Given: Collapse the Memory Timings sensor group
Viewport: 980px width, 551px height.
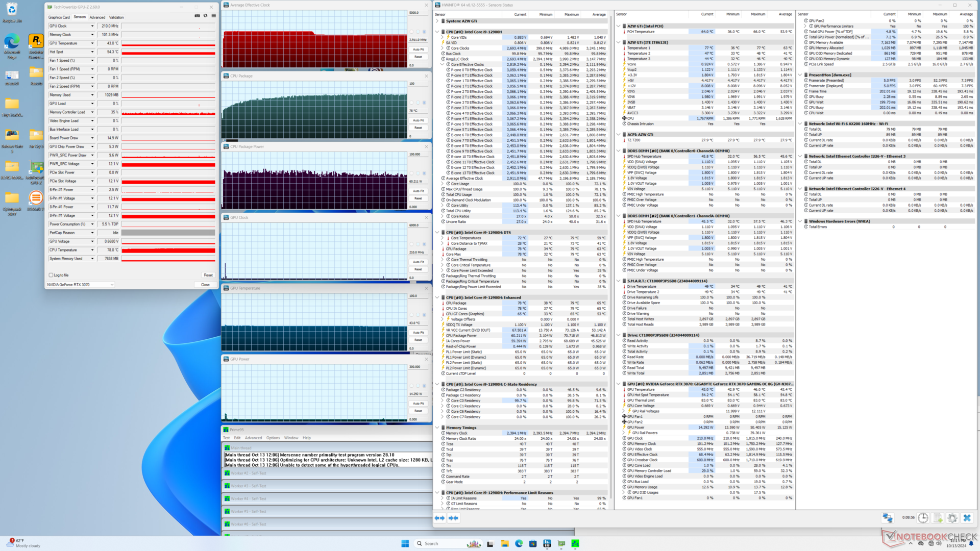Looking at the screenshot, I should (437, 428).
